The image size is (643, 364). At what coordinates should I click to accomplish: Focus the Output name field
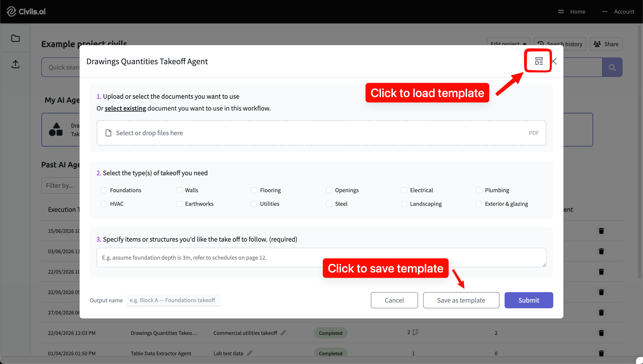click(174, 300)
